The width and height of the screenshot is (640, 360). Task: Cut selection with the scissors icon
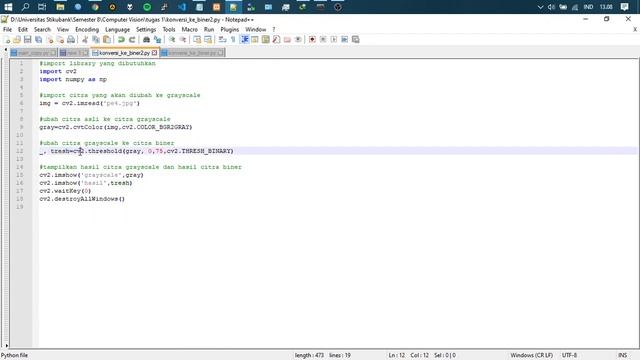[85, 40]
